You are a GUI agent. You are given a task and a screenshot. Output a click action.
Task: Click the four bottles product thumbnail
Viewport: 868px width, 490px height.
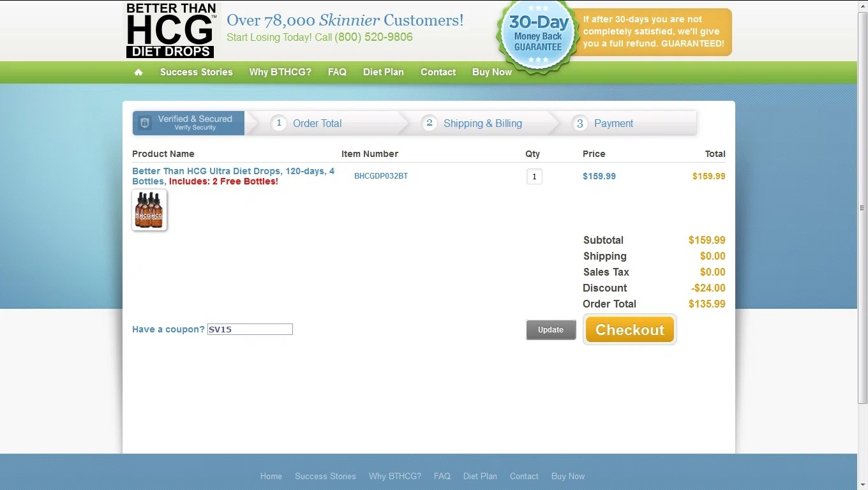pos(149,210)
